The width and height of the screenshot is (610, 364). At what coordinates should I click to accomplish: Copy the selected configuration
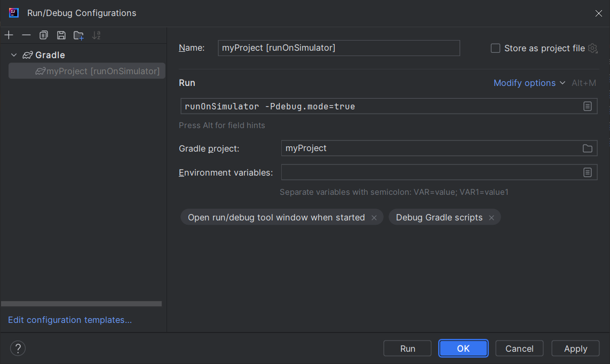pos(44,35)
